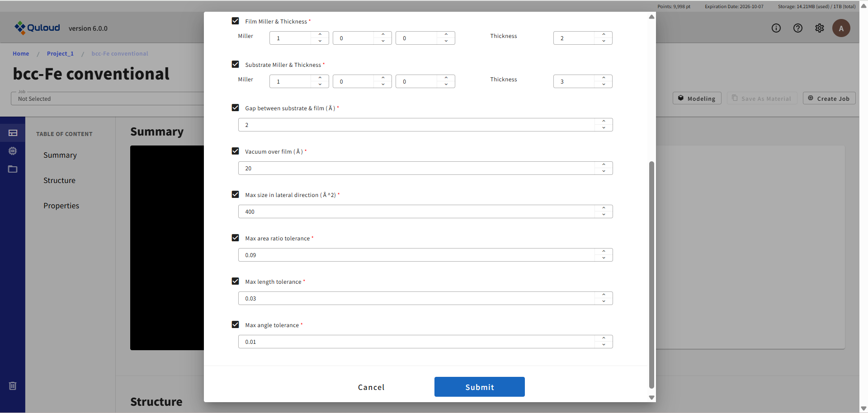Screen dimensions: 868x413
Task: Submit the modeling dialog
Action: 479,387
